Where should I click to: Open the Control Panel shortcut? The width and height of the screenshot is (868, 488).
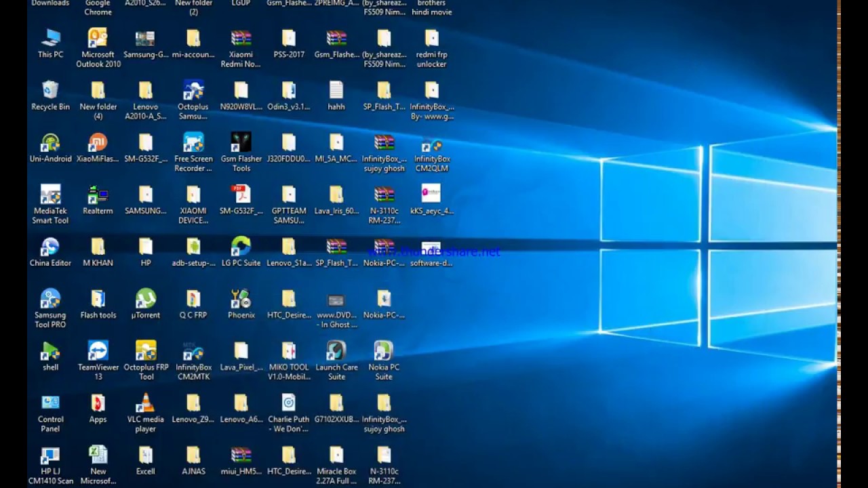point(50,413)
